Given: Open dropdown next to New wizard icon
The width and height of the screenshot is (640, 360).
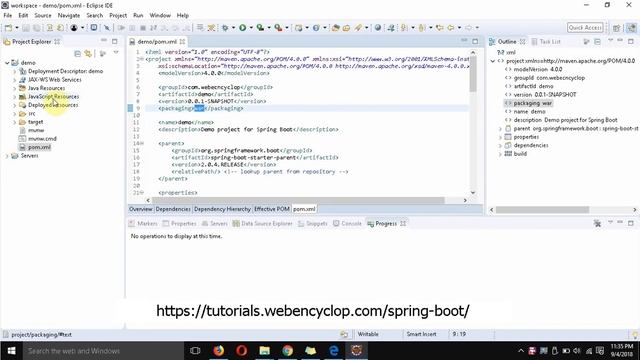Looking at the screenshot, I should point(17,28).
